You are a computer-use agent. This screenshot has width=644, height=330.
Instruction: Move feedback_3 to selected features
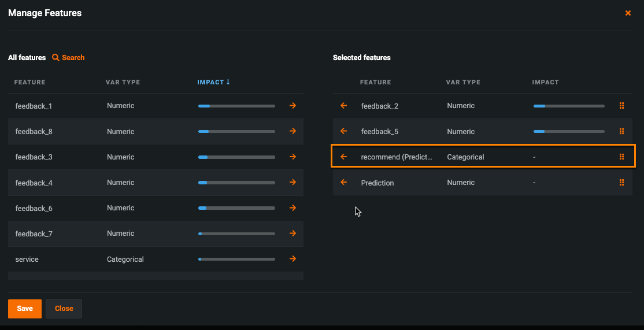tap(293, 157)
